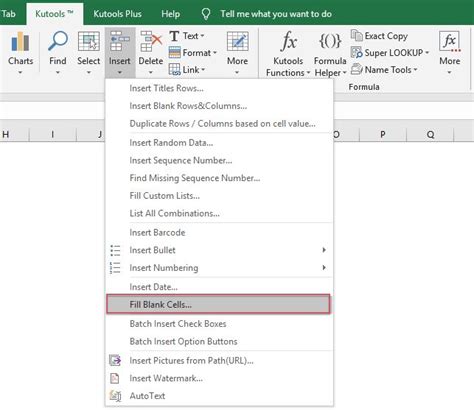Click the lightbulb Tell me icon
This screenshot has height=410, width=474.
pyautogui.click(x=206, y=14)
